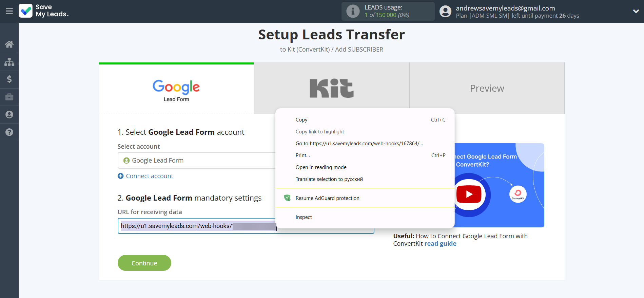Expand the account dropdown chevron

tap(636, 11)
